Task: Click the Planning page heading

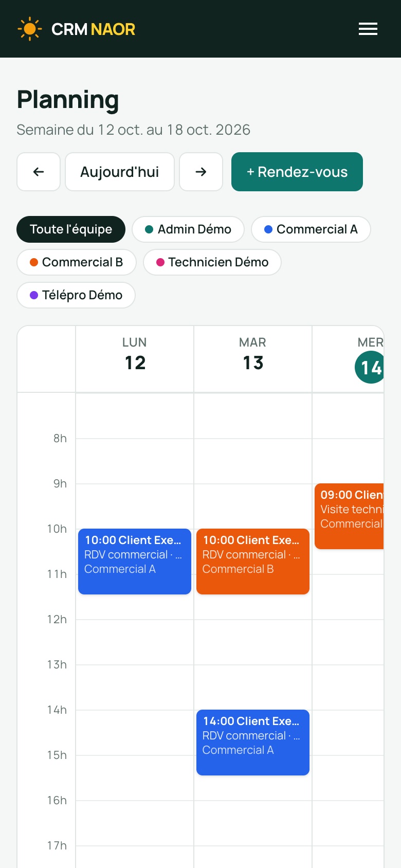Action: pyautogui.click(x=68, y=100)
